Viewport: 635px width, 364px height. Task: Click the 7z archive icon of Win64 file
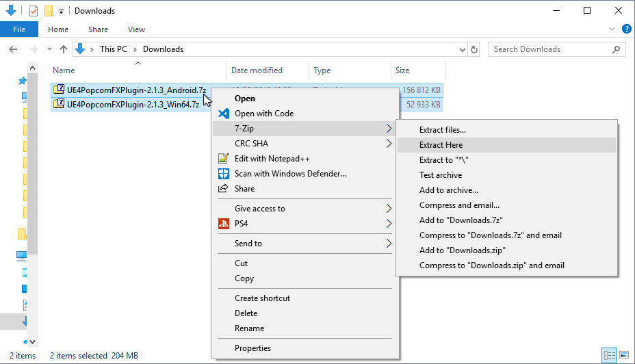pyautogui.click(x=59, y=104)
